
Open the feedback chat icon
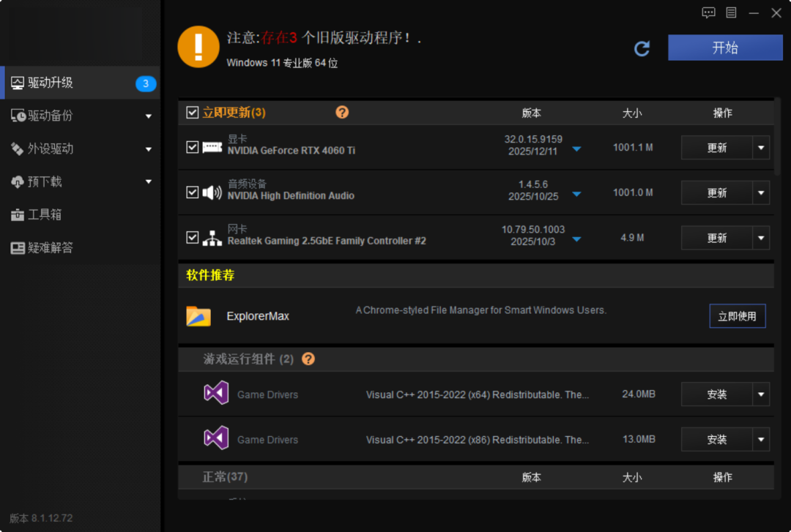[708, 12]
